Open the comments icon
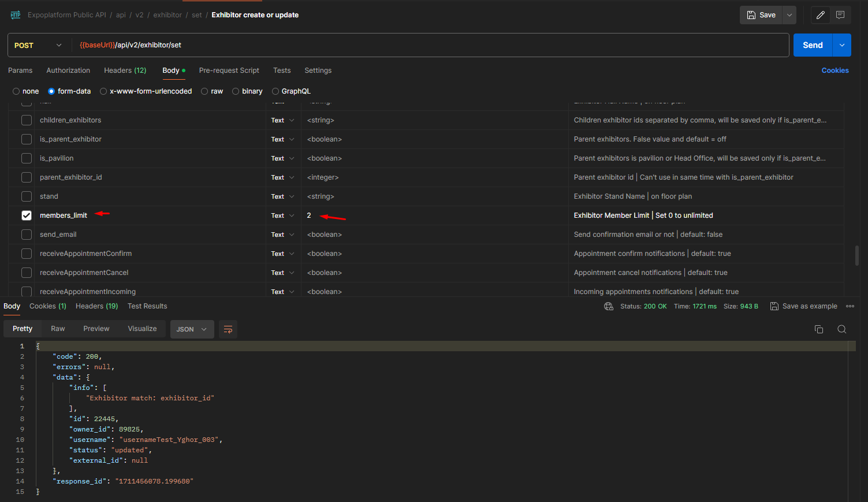The height and width of the screenshot is (502, 868). coord(840,15)
